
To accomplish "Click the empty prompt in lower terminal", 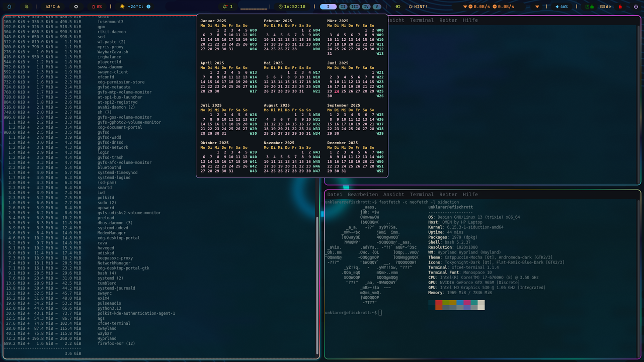I will click(x=353, y=313).
